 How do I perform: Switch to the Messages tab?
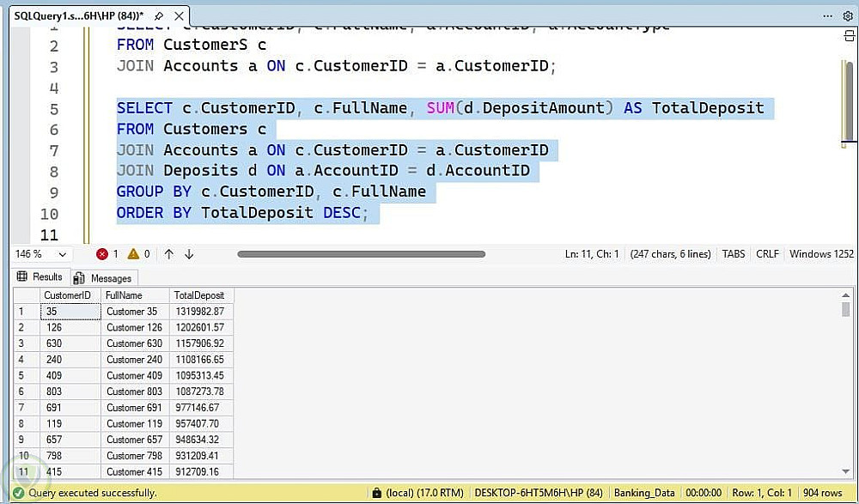(104, 277)
